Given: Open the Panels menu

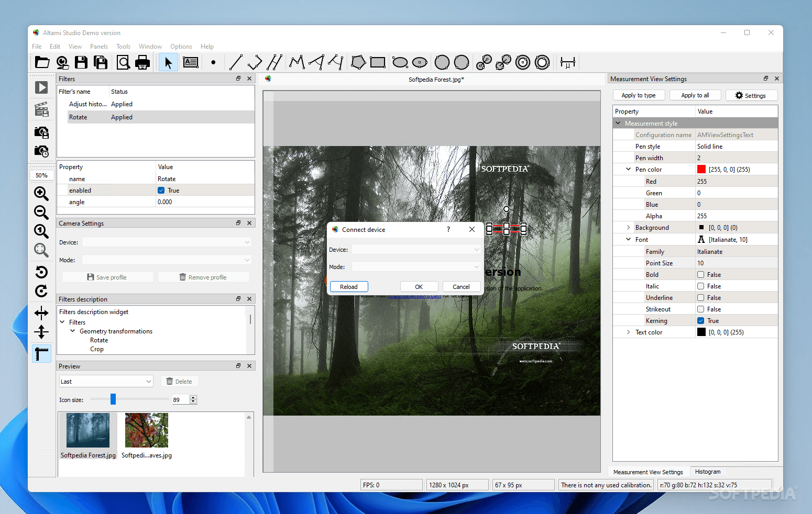Looking at the screenshot, I should (98, 47).
